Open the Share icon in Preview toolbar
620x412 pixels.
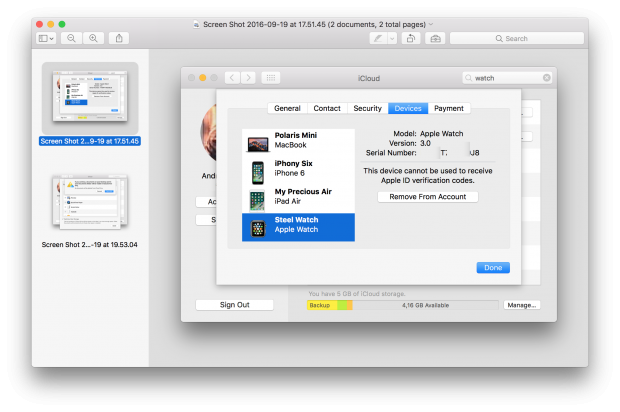[x=120, y=38]
